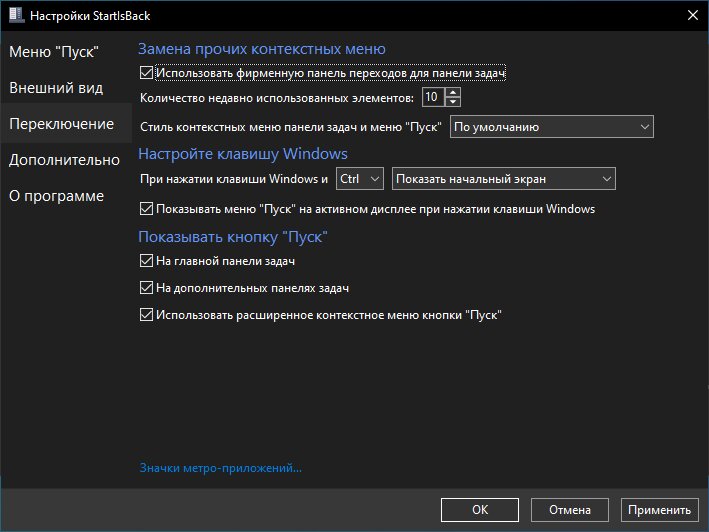Toggle branded jump list for taskbar checkbox

[x=146, y=72]
